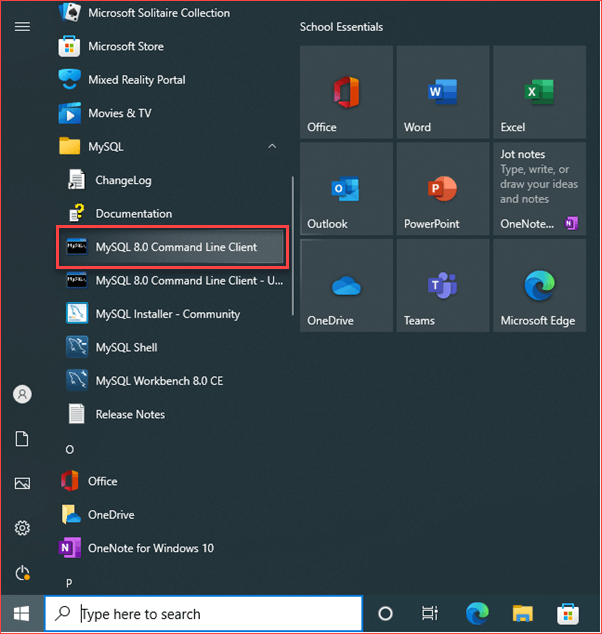The height and width of the screenshot is (634, 602).
Task: Open the Power options button
Action: (x=22, y=573)
